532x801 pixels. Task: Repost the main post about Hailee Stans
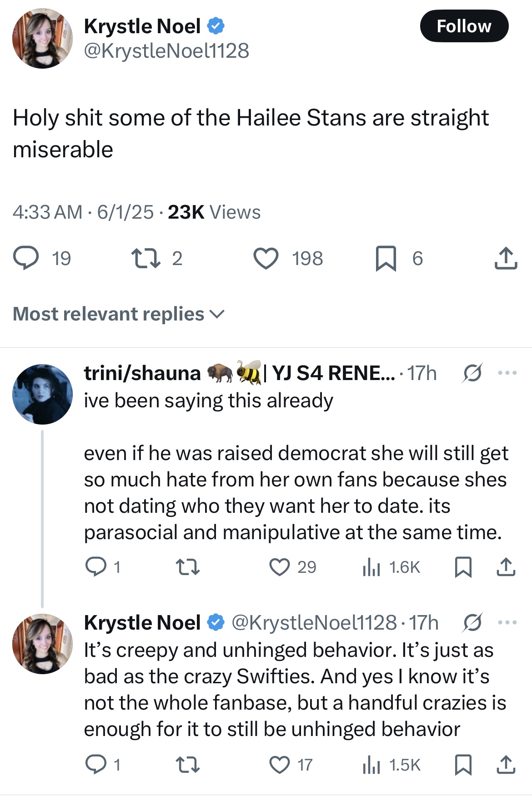point(146,258)
